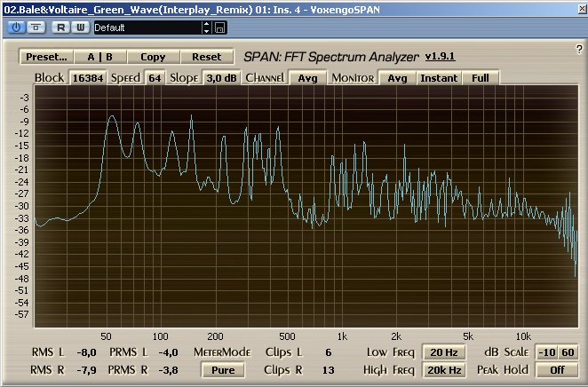Click the -57 dB scale label
The image size is (588, 387).
click(21, 314)
